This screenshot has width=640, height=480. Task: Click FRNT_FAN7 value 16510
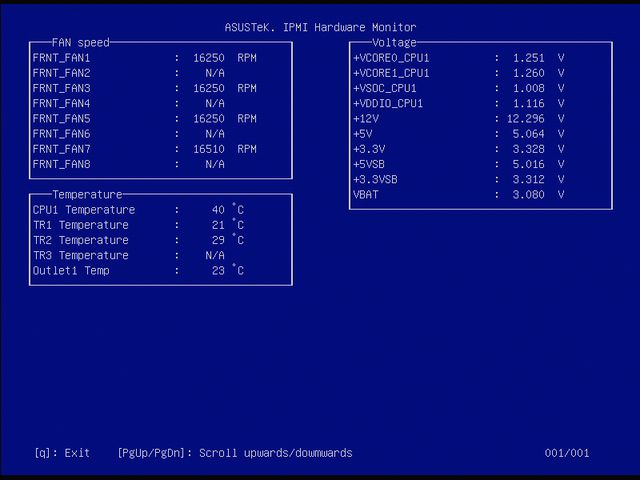click(x=209, y=149)
